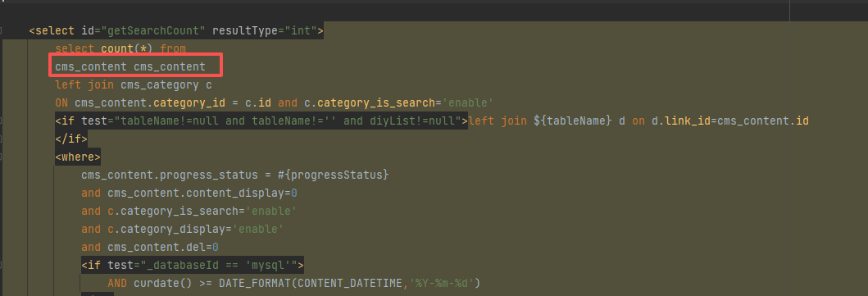Click the highlighted cms_content cms_content line
Viewport: 868px width, 296px height.
tap(130, 67)
